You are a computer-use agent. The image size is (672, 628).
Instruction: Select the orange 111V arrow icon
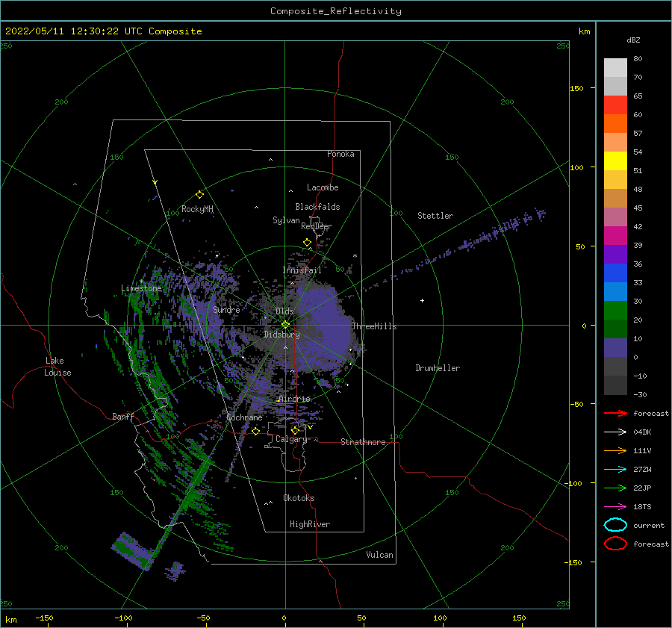(x=615, y=450)
